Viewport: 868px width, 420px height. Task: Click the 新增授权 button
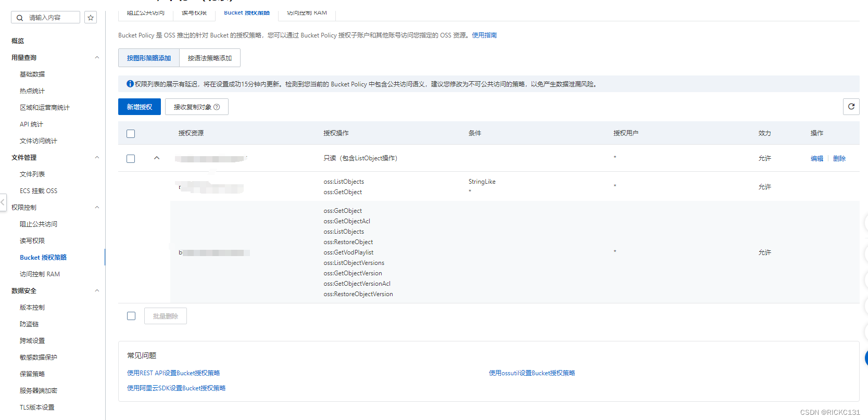pyautogui.click(x=140, y=107)
